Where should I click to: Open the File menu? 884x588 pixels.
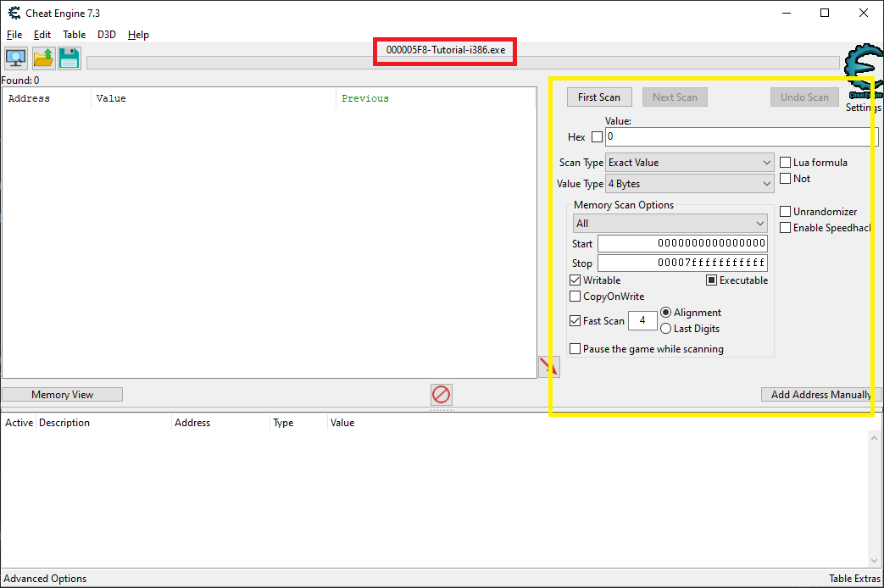[14, 35]
